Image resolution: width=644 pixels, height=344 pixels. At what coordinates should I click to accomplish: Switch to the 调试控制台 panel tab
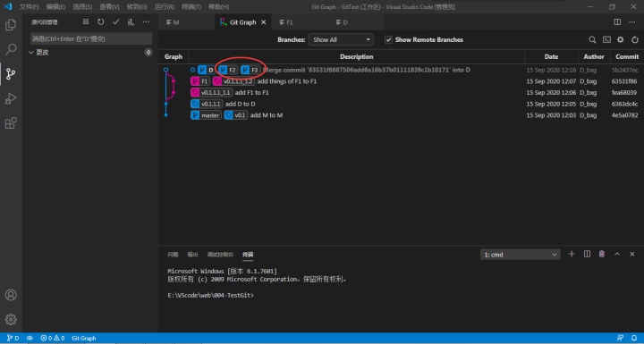click(220, 255)
